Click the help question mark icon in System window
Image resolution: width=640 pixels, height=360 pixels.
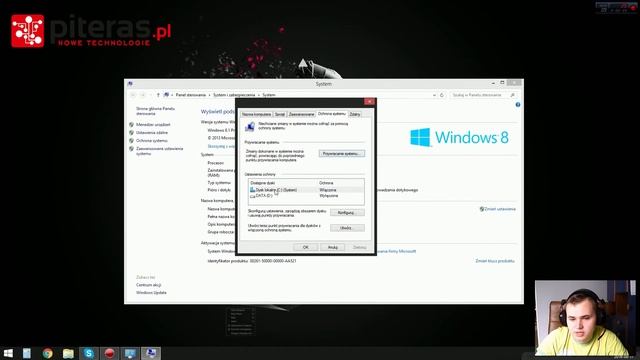click(x=518, y=105)
